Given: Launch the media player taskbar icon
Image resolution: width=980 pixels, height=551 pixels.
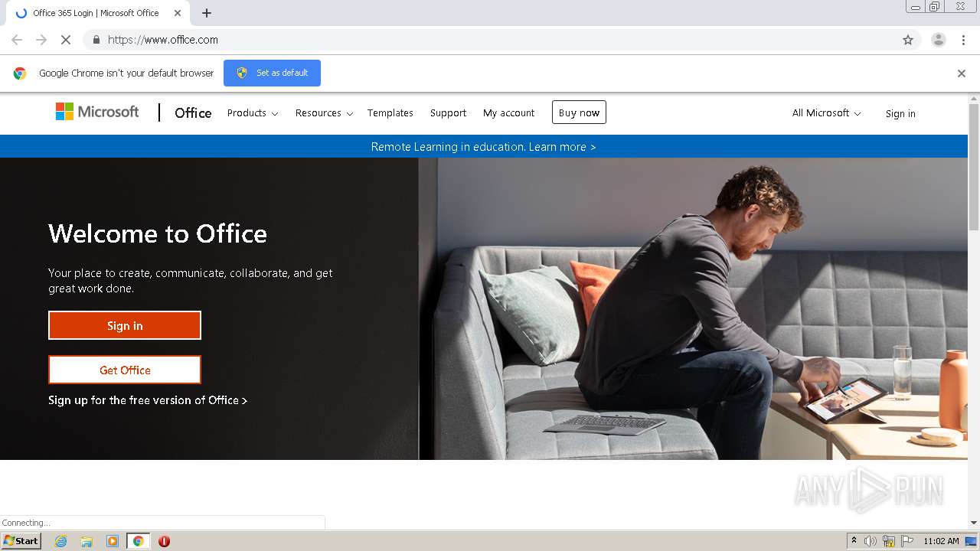Looking at the screenshot, I should click(113, 541).
